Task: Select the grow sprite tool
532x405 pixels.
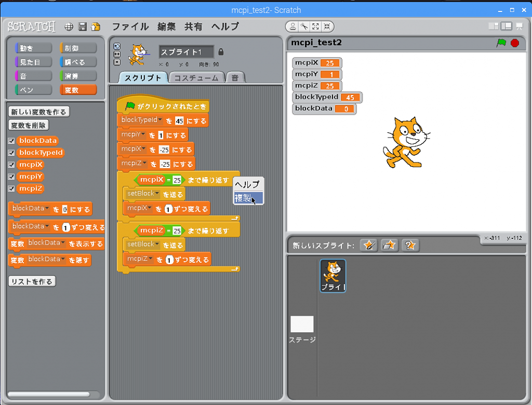Action: 315,26
